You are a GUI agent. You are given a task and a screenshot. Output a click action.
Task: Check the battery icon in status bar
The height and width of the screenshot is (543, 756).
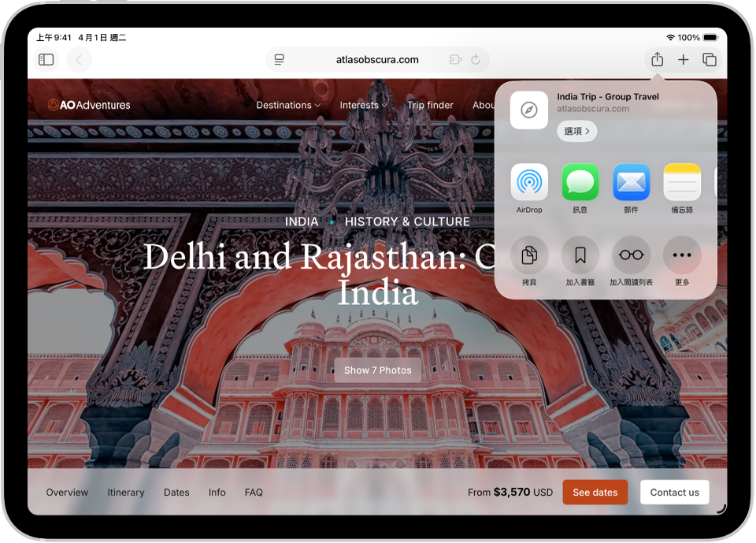pos(710,38)
